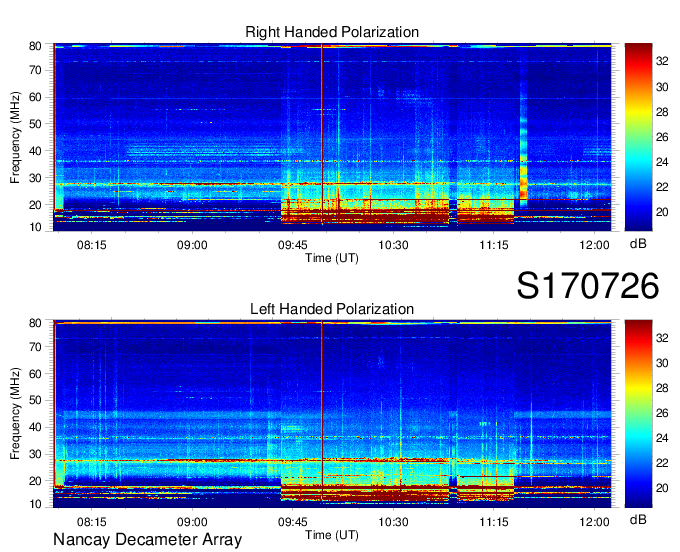Screen dimensions: 680x552
Task: Click the color bar beside right-handed plot
Action: point(638,137)
